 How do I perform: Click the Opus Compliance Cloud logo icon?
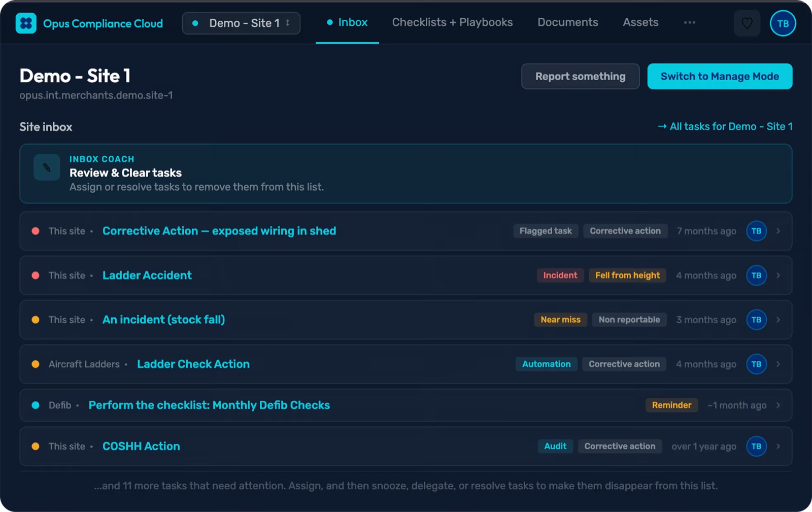coord(26,23)
